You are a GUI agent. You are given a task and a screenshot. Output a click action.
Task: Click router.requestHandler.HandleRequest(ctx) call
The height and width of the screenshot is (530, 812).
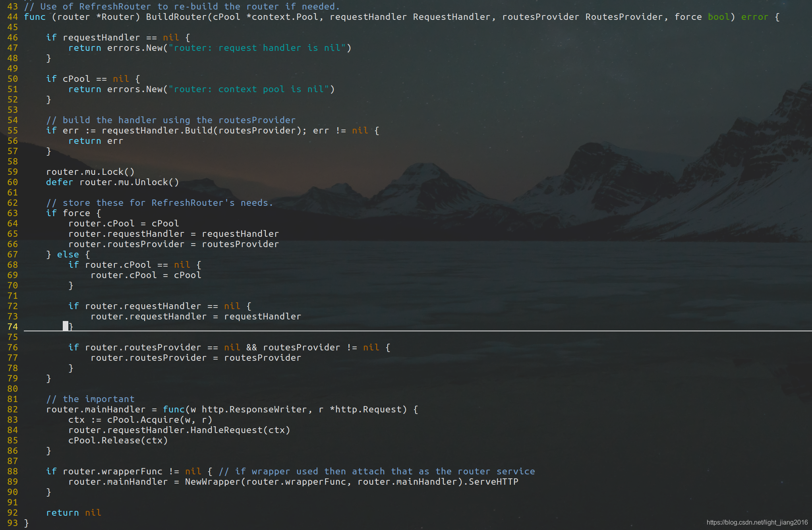click(179, 430)
